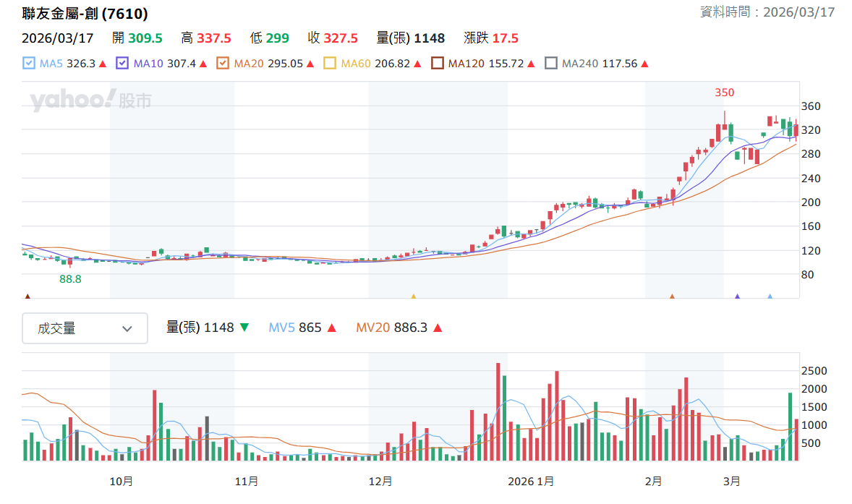This screenshot has height=504, width=852.
Task: Click the 88.8 low price label
Action: click(x=70, y=279)
